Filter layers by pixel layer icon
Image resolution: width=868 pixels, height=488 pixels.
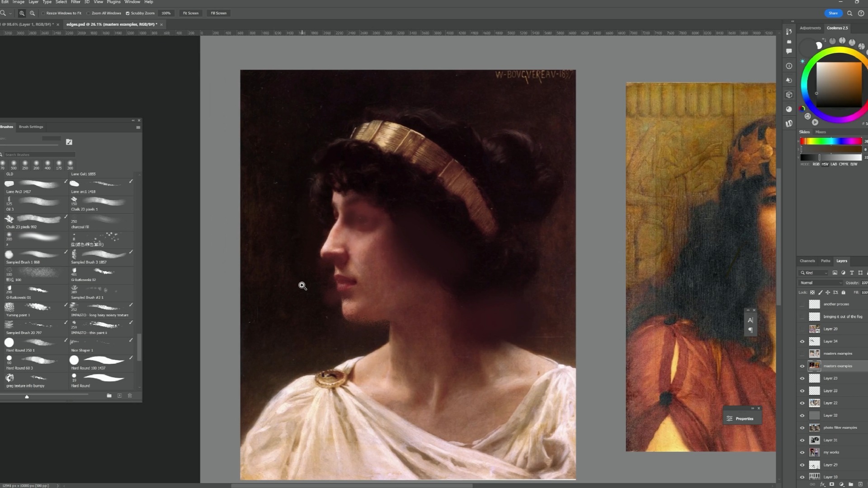pos(835,272)
